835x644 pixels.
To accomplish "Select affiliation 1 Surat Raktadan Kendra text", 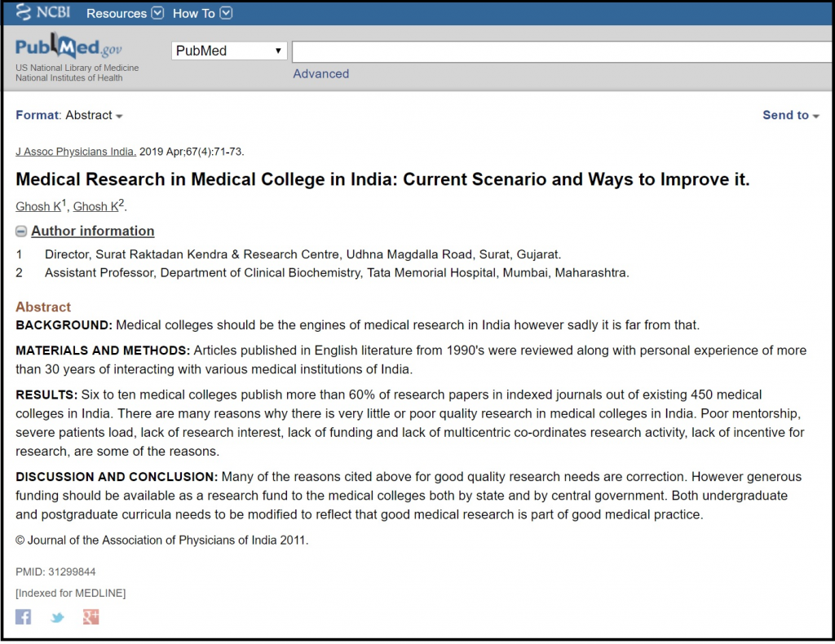I will click(303, 254).
